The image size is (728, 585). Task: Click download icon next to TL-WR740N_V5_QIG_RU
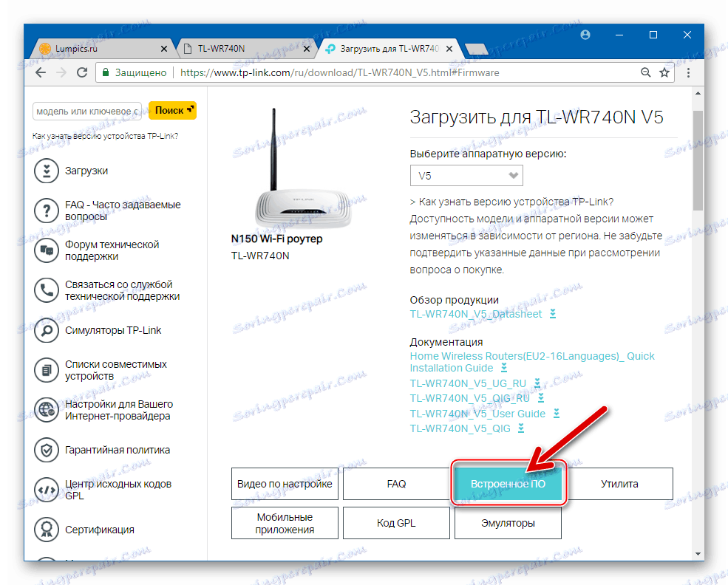coord(541,398)
